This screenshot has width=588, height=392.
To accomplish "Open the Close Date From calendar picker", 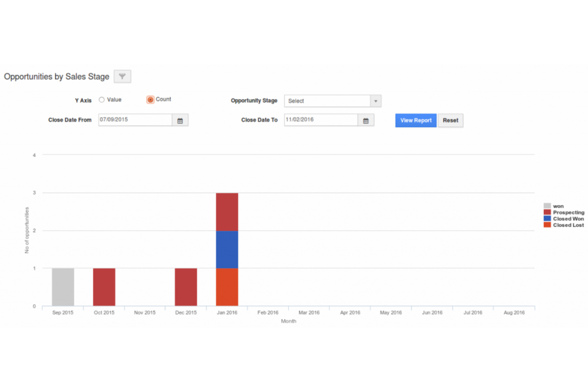I will (180, 120).
